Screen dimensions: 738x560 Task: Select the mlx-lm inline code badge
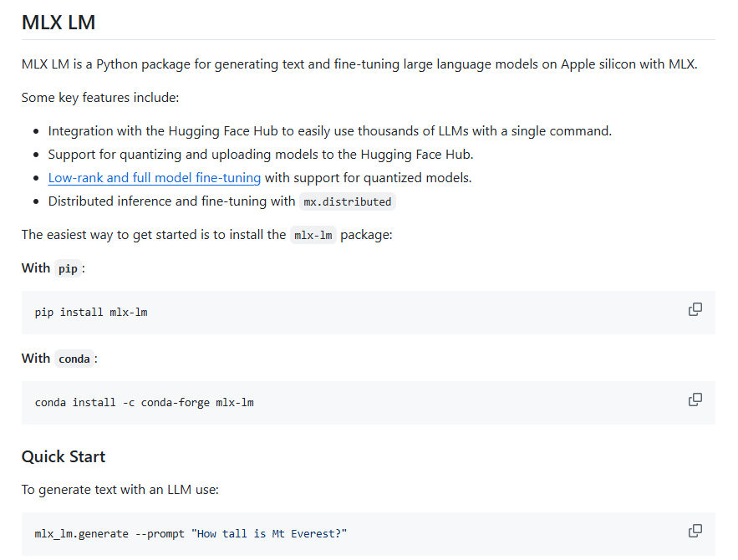[313, 235]
